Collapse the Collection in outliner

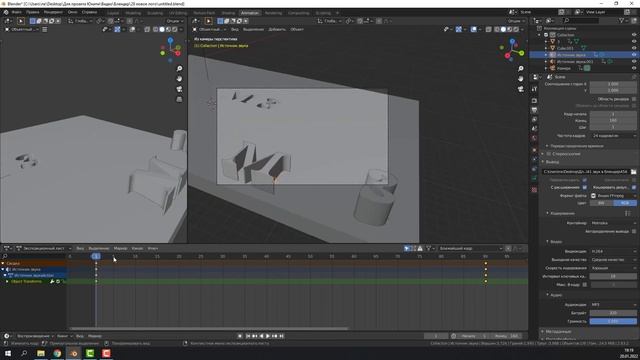(540, 35)
